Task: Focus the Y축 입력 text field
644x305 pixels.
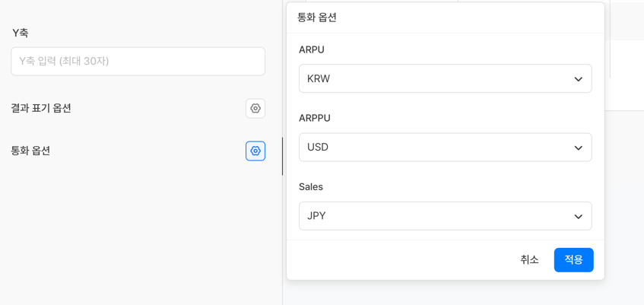Action: pos(138,61)
